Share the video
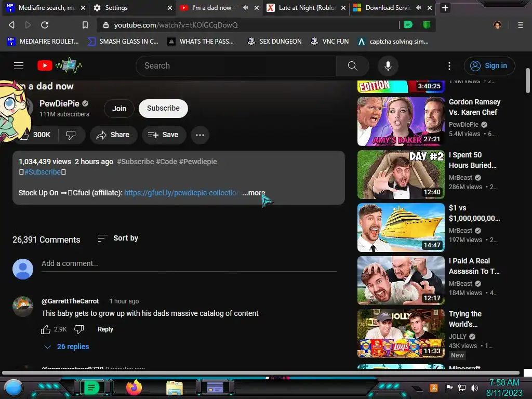Viewport: 532px width, 399px height. pos(113,135)
